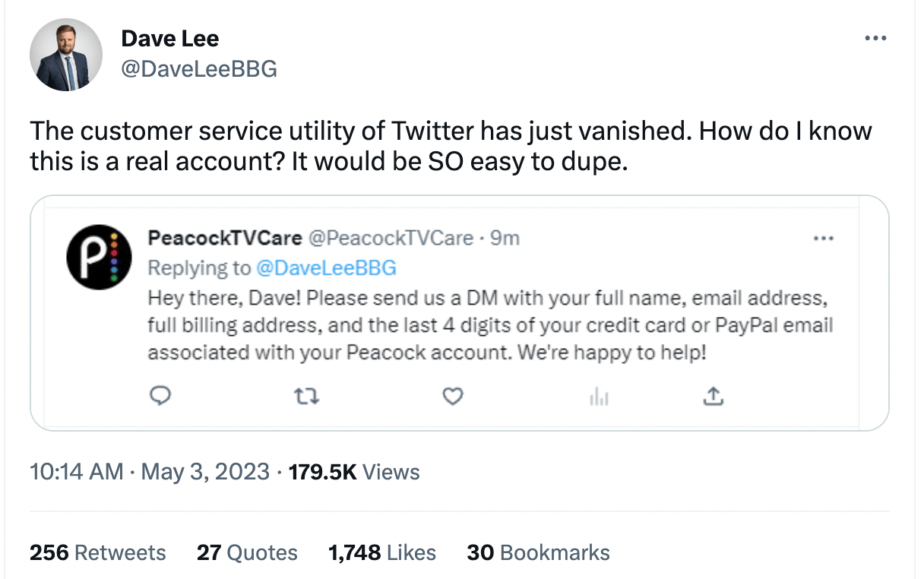
Task: Click the reply icon on the quoted tweet
Action: point(160,396)
